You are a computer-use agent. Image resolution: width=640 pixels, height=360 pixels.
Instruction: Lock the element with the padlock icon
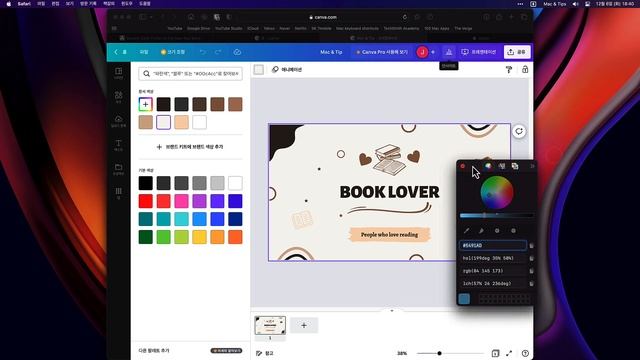pos(525,69)
